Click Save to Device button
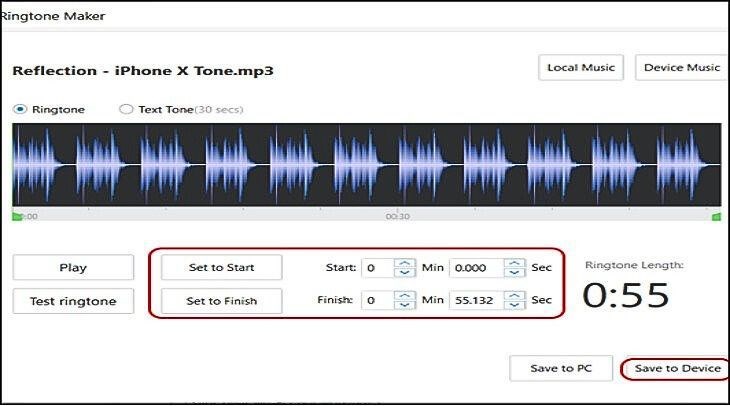Viewport: 730px width, 406px height. click(677, 368)
